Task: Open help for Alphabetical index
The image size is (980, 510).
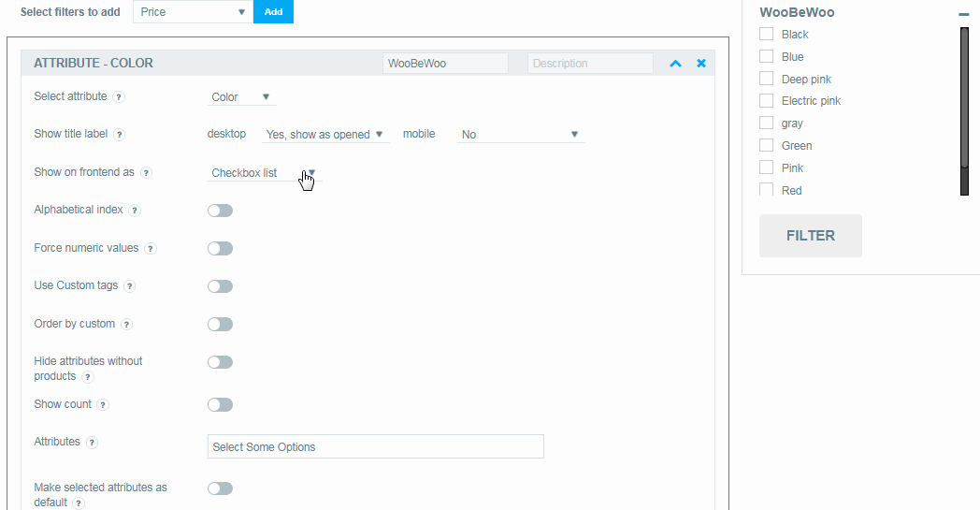Action: pos(135,211)
